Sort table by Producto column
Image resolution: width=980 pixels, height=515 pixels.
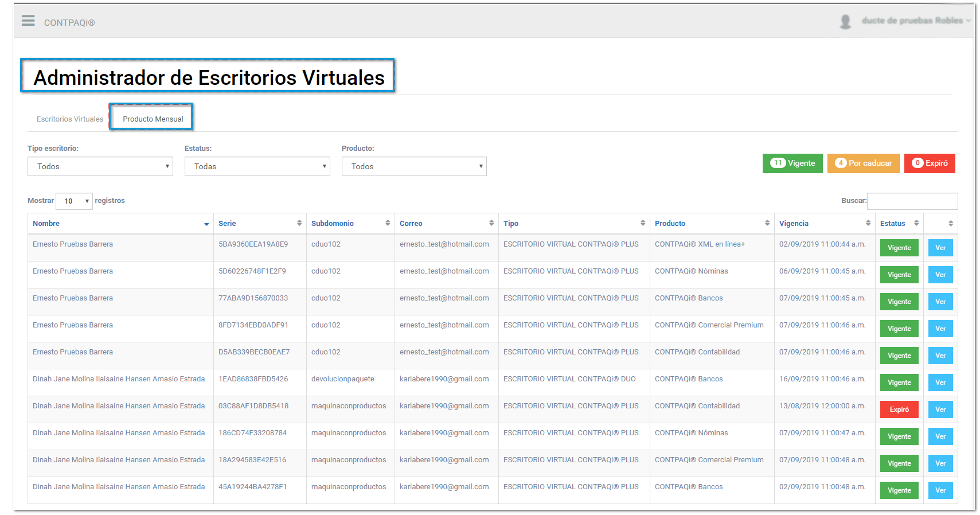click(767, 223)
